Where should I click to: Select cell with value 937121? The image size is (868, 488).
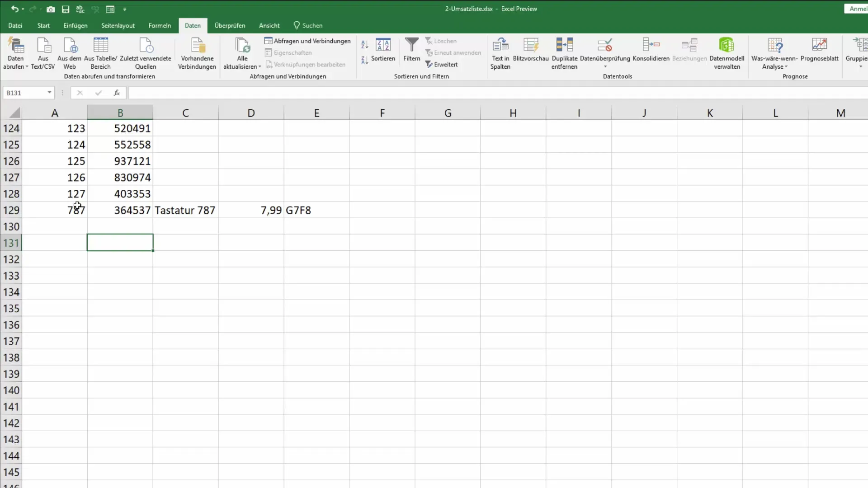120,161
